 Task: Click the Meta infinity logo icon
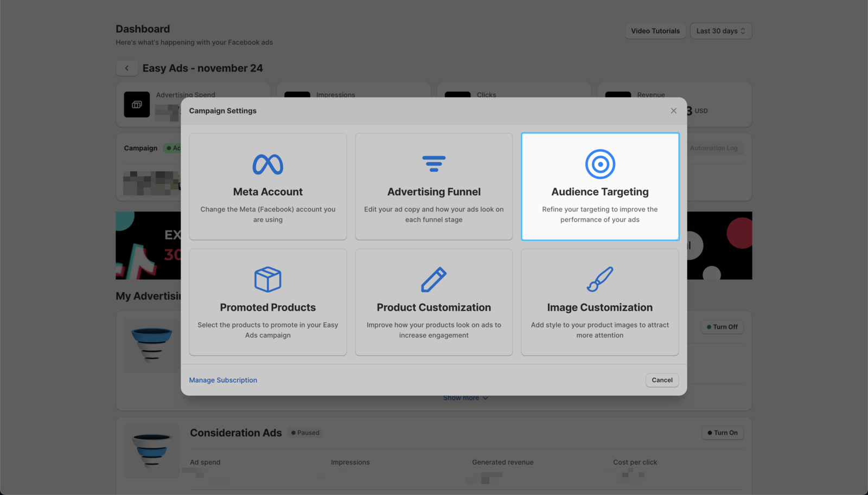(x=267, y=164)
